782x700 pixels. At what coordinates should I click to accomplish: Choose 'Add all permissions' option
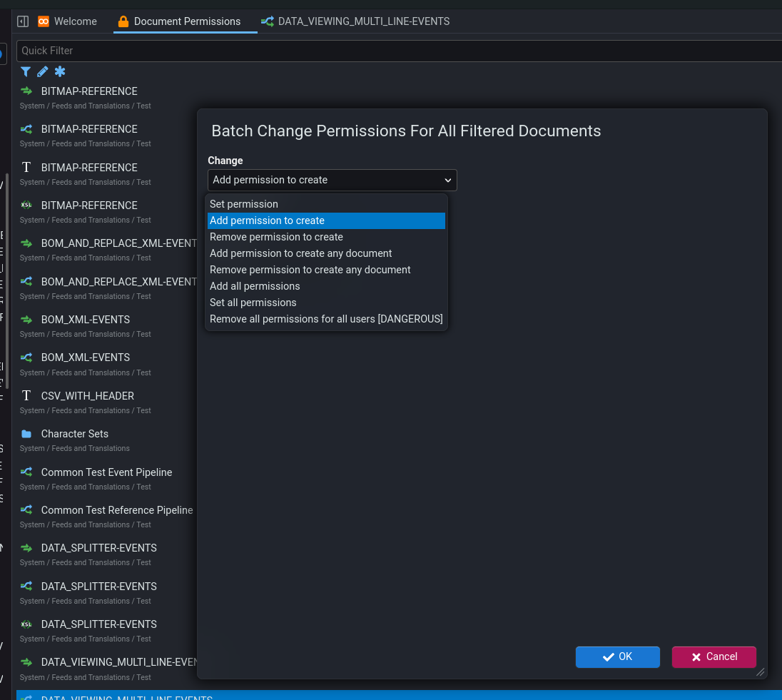[x=255, y=286]
